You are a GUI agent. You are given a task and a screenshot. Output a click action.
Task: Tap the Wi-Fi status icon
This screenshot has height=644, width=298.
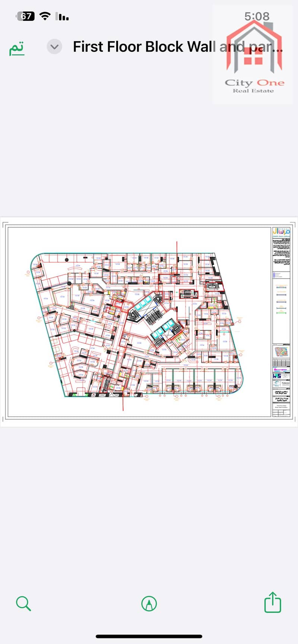(x=45, y=16)
